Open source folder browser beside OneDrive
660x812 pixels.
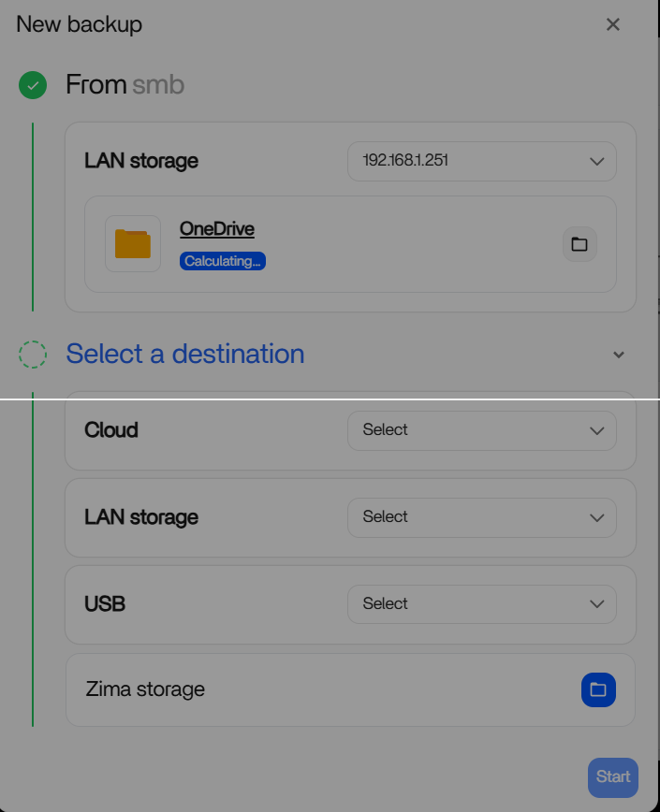coord(579,244)
